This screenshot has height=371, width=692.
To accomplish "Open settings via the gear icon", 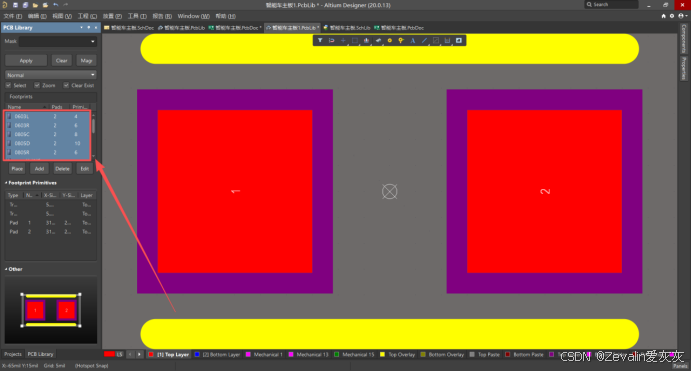I will pos(672,16).
